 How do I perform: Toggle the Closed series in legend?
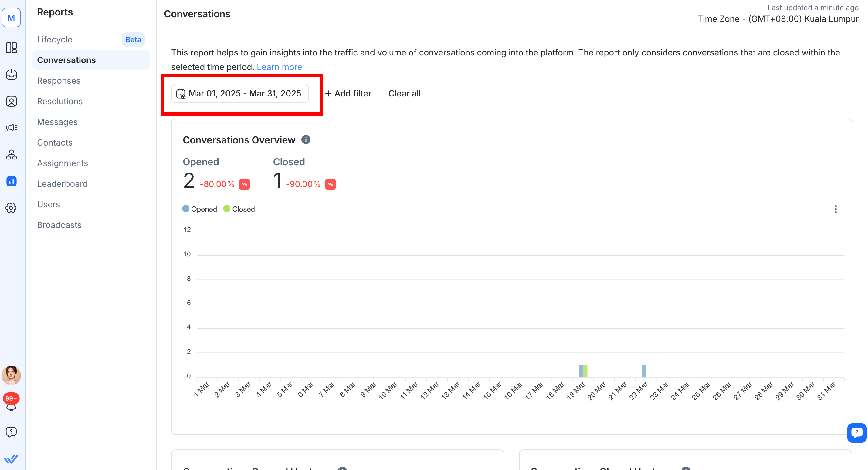tap(239, 209)
